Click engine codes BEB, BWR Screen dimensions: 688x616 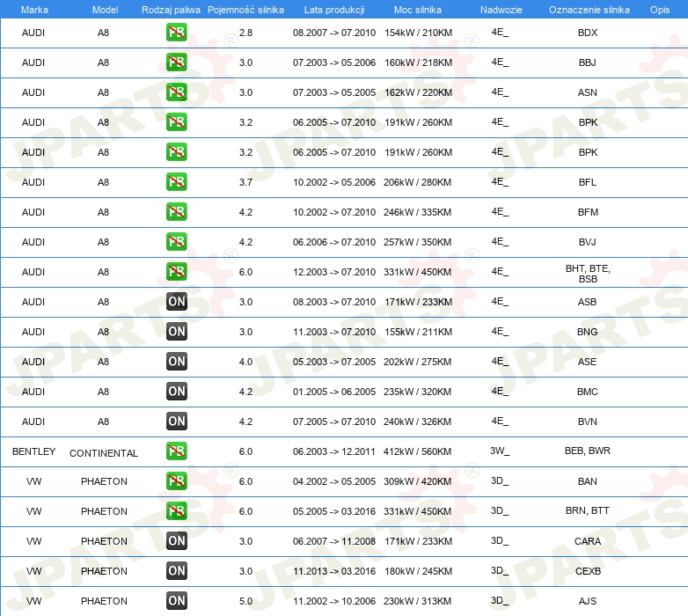587,451
